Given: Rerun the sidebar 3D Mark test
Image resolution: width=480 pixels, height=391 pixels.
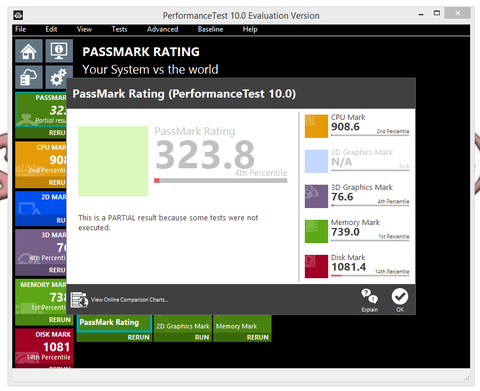Looking at the screenshot, I should click(57, 270).
